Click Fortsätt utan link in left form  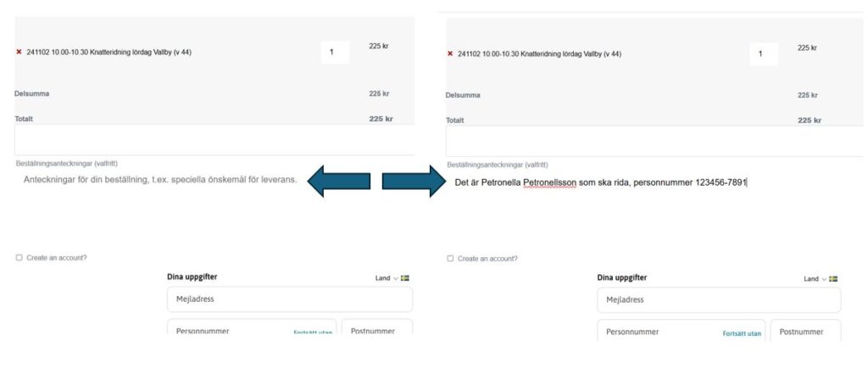click(x=313, y=333)
